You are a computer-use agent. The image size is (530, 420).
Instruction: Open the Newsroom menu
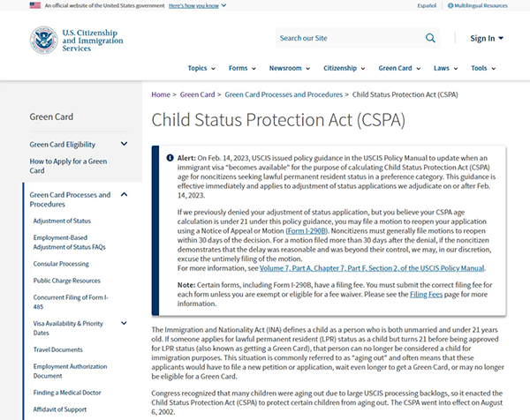(x=290, y=68)
